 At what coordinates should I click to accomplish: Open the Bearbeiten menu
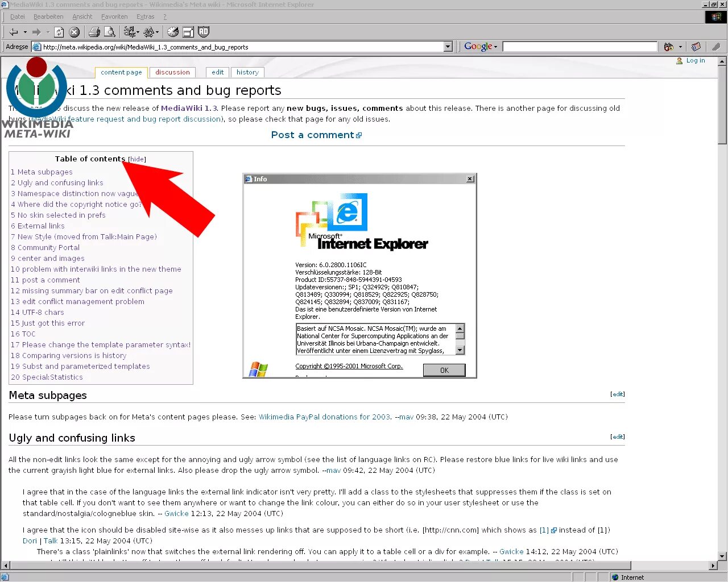point(48,16)
